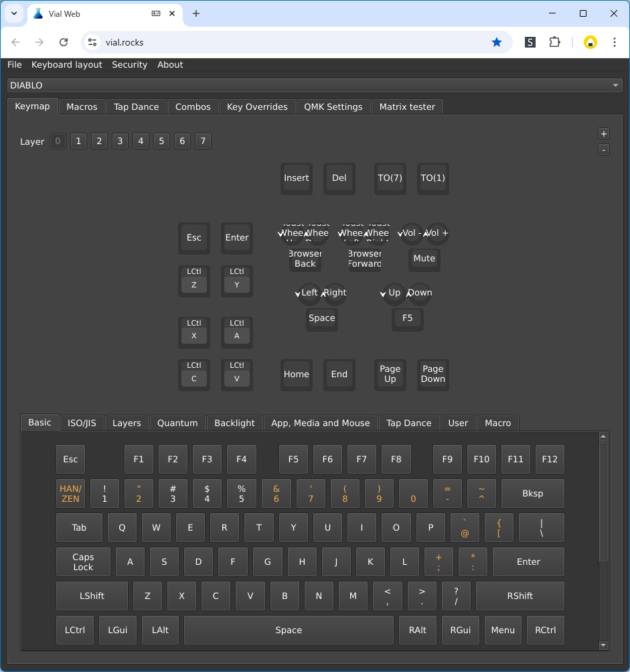Image resolution: width=630 pixels, height=672 pixels.
Task: Open the Key Overrides tab
Action: point(257,107)
